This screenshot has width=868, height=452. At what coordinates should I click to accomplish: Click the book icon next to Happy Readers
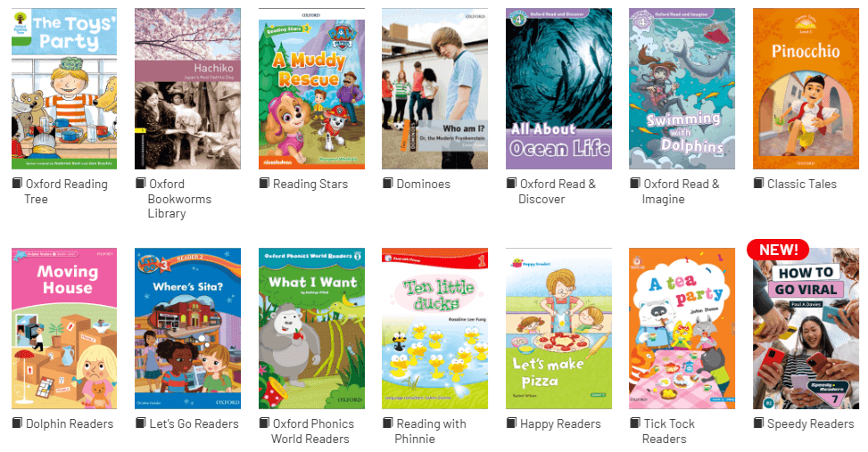tap(511, 423)
